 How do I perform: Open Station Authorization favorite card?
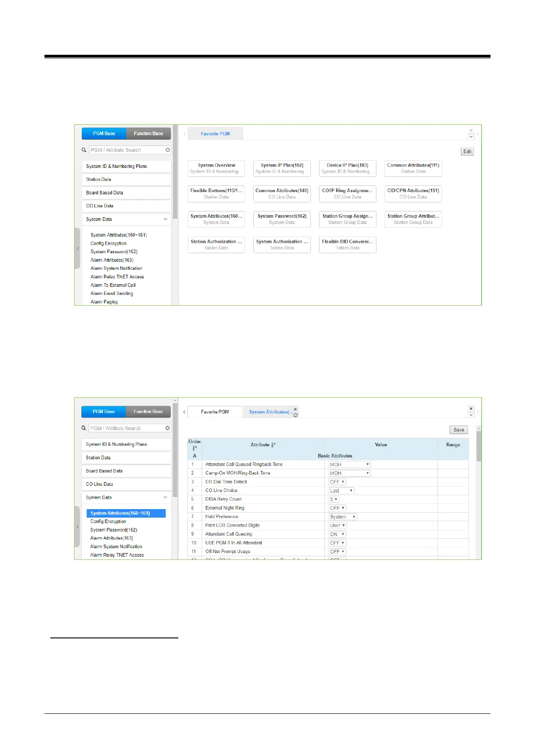pyautogui.click(x=217, y=245)
